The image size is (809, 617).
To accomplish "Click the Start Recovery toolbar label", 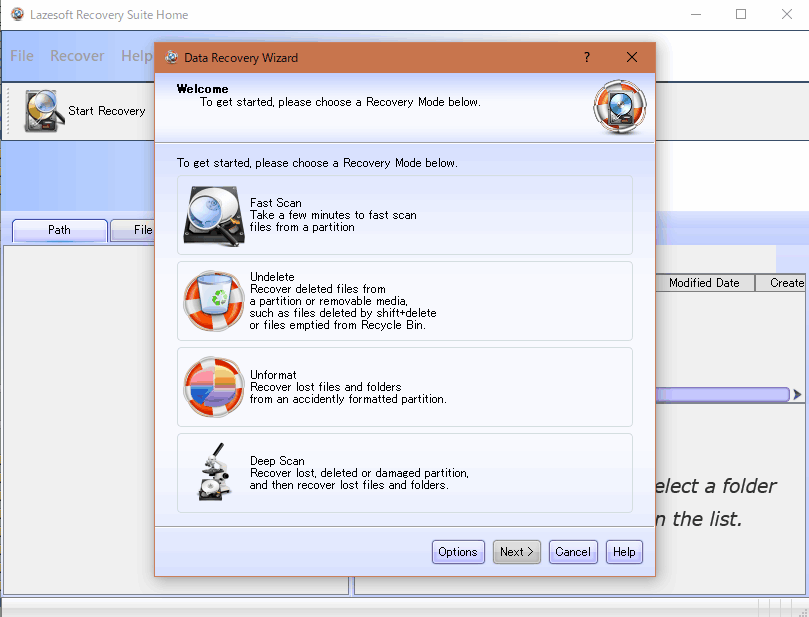I will pyautogui.click(x=107, y=111).
